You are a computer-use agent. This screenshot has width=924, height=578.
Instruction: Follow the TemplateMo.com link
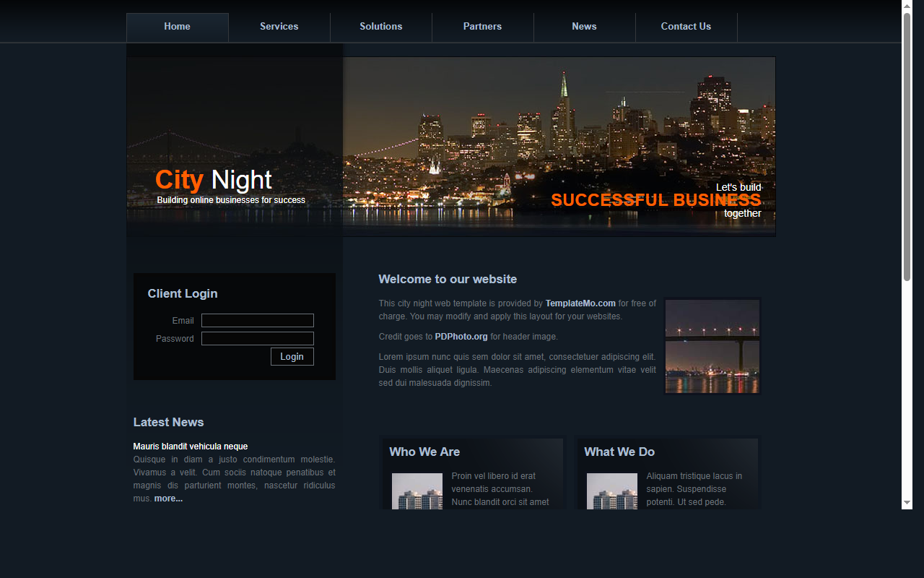[x=580, y=303]
